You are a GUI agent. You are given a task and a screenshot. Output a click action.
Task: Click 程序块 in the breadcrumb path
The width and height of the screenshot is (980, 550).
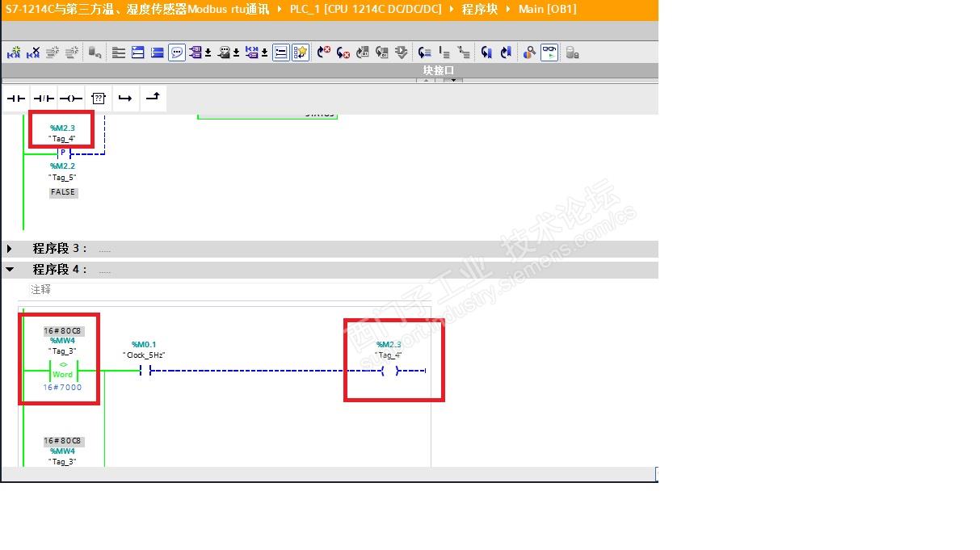coord(479,9)
